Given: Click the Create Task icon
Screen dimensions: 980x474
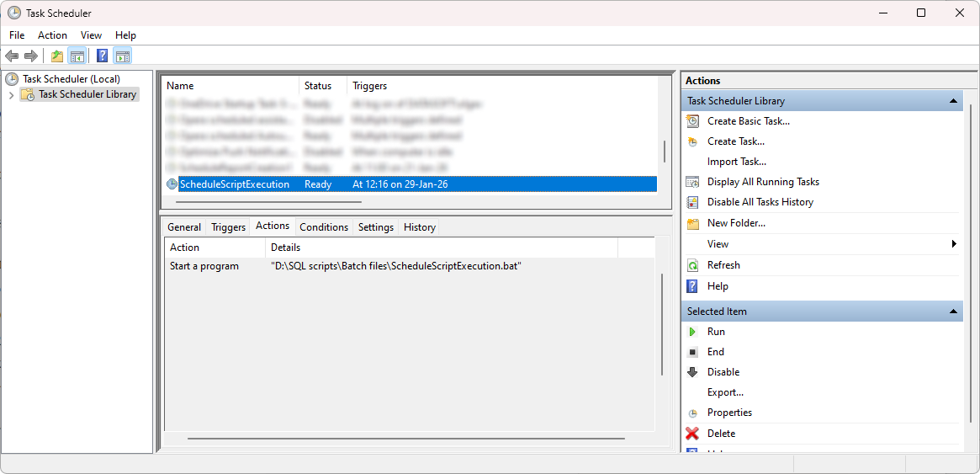Looking at the screenshot, I should point(692,142).
